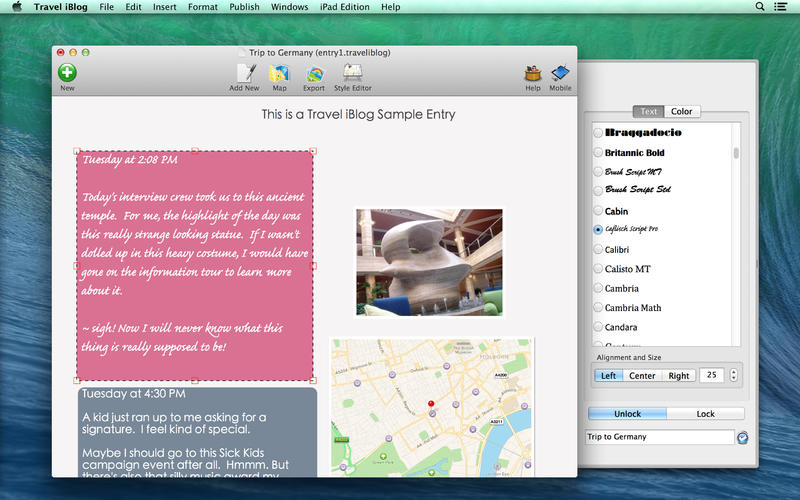Choose Brush Script Std font
Viewport: 800px width, 500px height.
click(x=598, y=191)
